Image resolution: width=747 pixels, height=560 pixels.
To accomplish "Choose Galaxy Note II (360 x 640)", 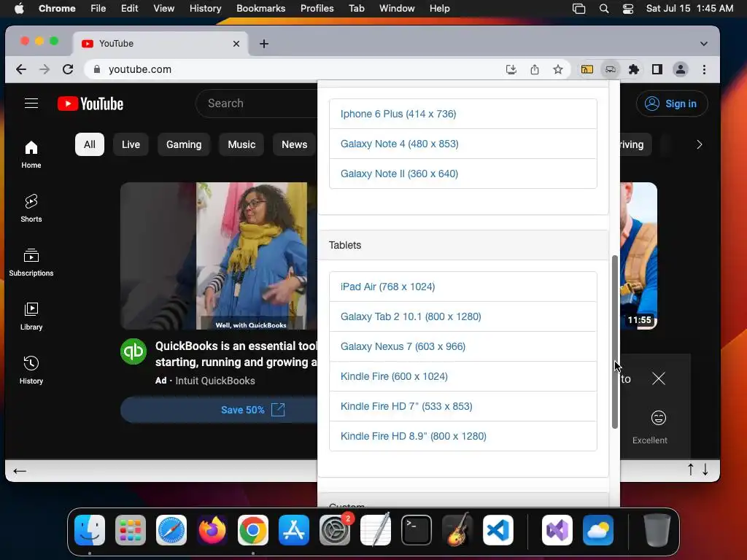I will coord(463,174).
